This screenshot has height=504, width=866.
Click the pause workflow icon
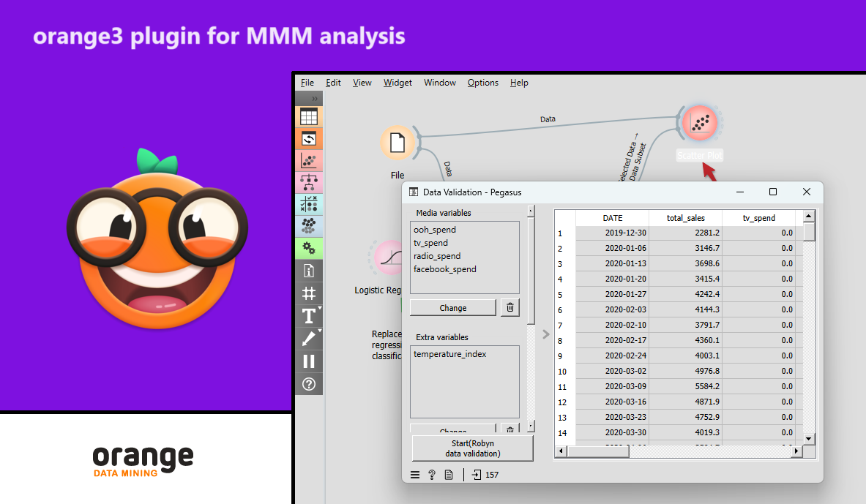pyautogui.click(x=309, y=361)
